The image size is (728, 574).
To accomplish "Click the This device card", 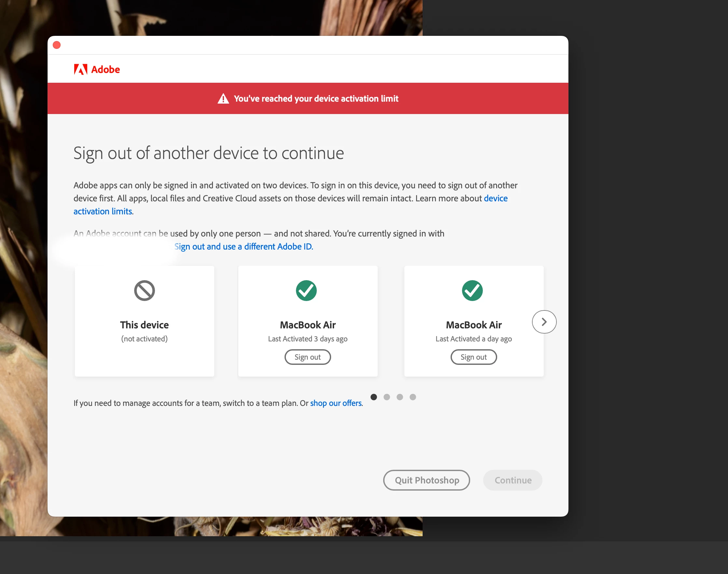I will click(144, 321).
